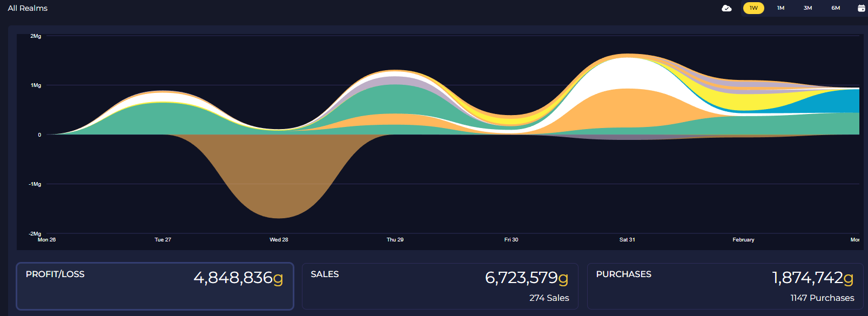This screenshot has height=316, width=868.
Task: Click the 274 Sales count
Action: tap(549, 298)
